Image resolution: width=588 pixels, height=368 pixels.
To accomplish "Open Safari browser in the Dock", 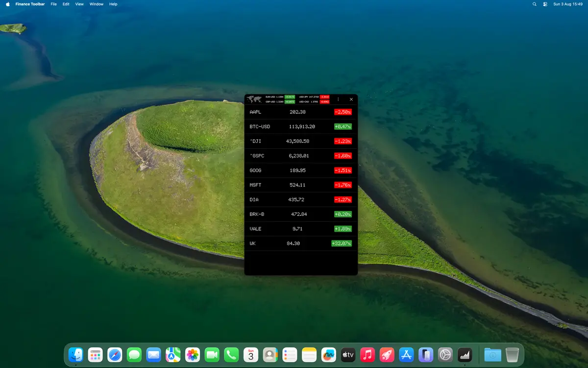I will pos(115,354).
